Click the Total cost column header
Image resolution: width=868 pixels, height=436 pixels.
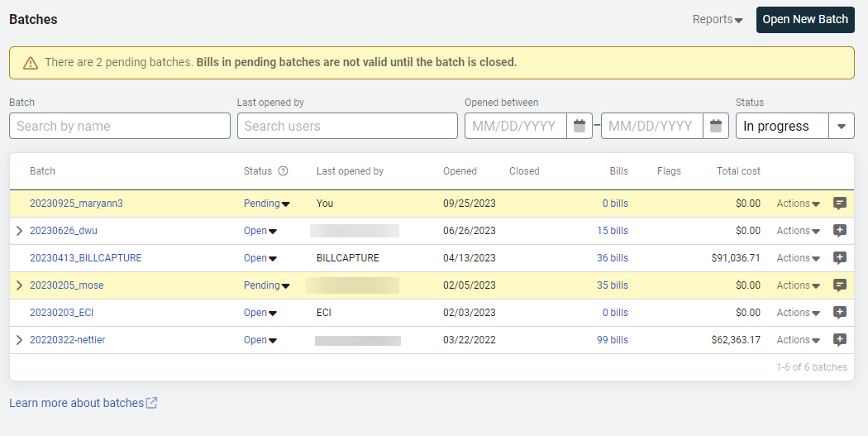pyautogui.click(x=738, y=171)
